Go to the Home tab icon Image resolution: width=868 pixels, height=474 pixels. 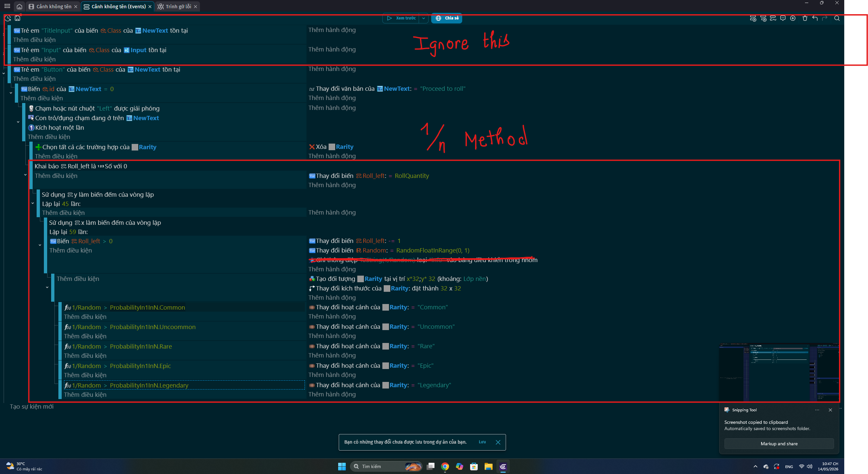point(19,6)
